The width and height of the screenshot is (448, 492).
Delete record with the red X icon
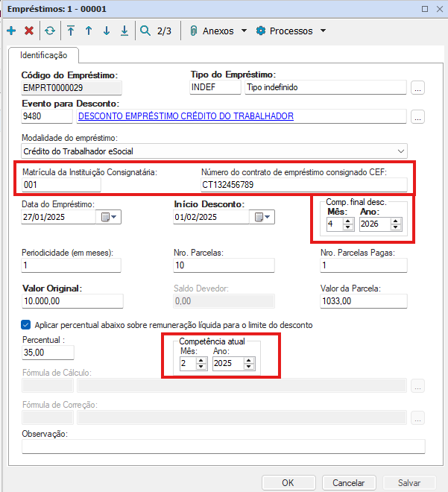tap(29, 31)
